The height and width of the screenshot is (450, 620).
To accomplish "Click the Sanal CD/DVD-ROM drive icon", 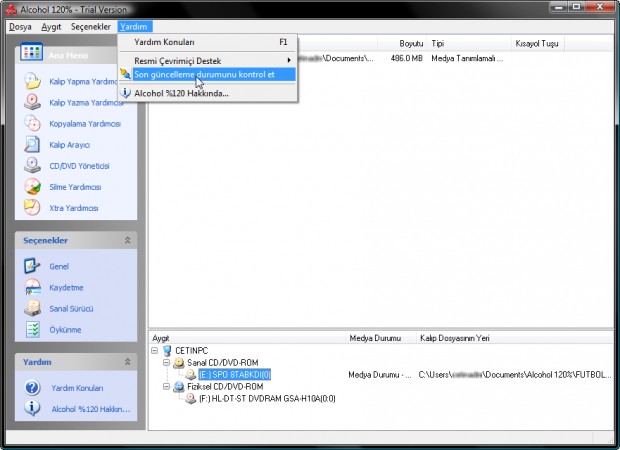I will [x=179, y=363].
